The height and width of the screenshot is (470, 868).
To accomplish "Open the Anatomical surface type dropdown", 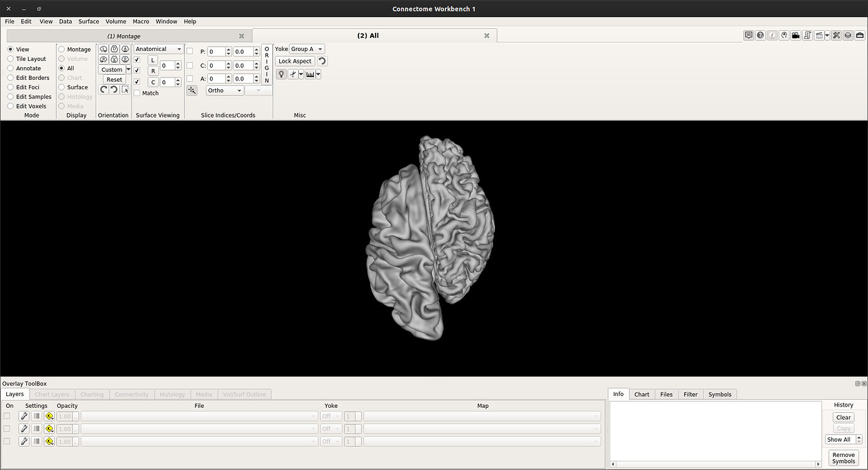I will coord(159,49).
